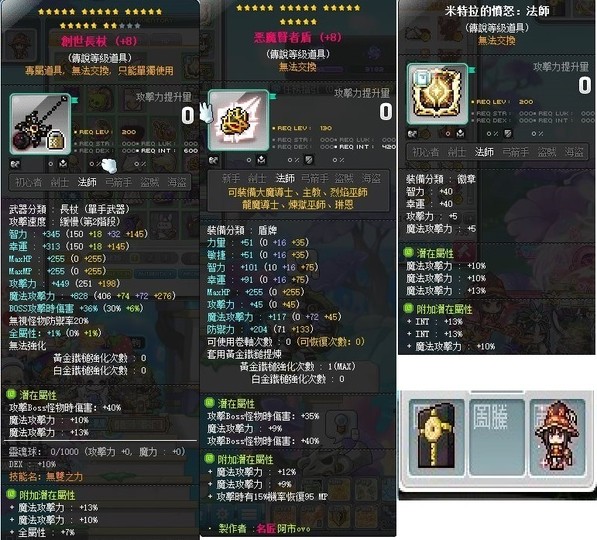Click the demon sage shield icon

point(238,120)
